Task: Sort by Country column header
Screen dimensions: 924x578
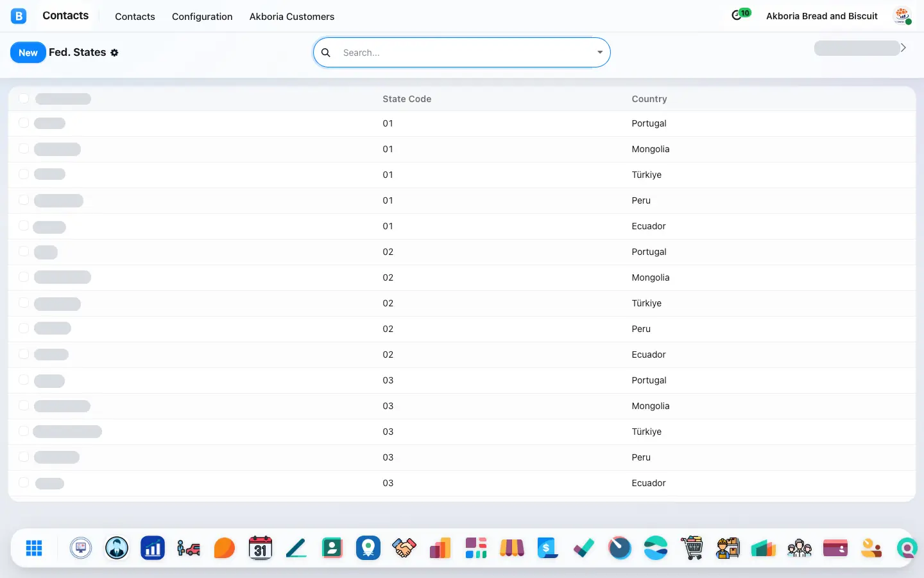Action: tap(649, 99)
